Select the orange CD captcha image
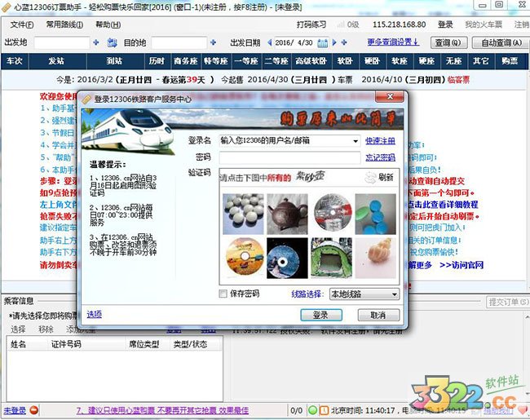 (x=243, y=258)
